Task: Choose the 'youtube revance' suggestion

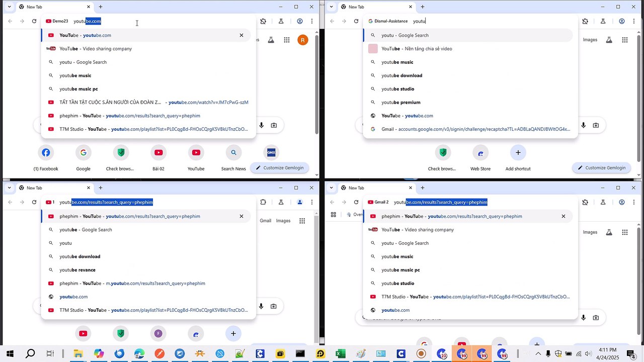Action: pos(148,270)
